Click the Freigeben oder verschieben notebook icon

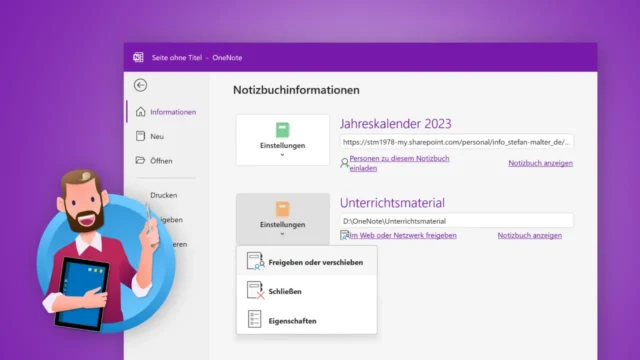(256, 262)
